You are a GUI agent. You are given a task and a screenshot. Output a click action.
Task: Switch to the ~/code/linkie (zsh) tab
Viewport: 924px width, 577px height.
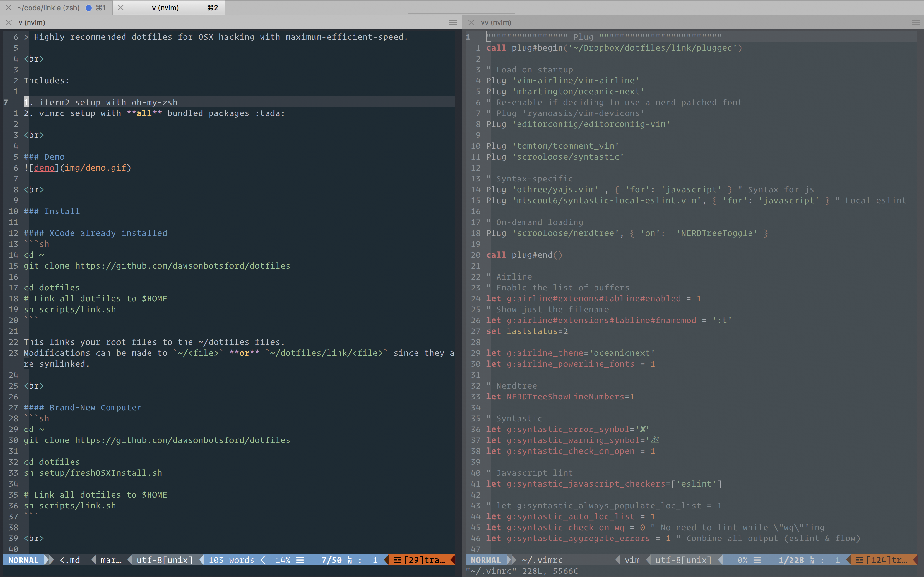coord(48,8)
